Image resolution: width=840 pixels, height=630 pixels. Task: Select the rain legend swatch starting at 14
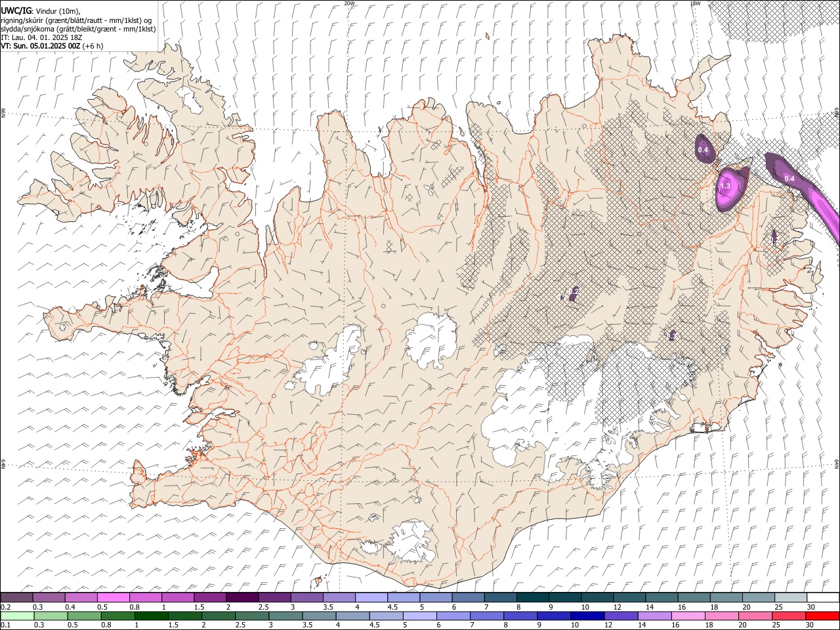point(654,616)
